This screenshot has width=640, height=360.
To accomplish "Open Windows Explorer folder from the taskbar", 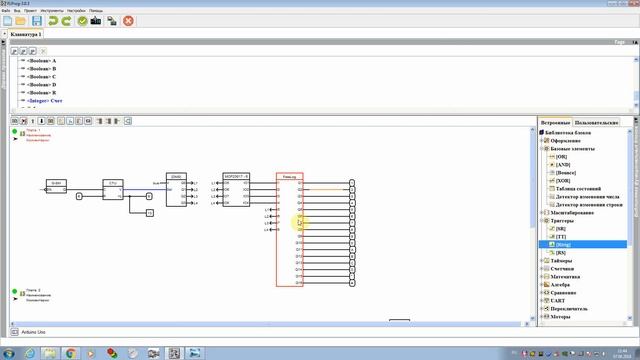I will click(50, 353).
